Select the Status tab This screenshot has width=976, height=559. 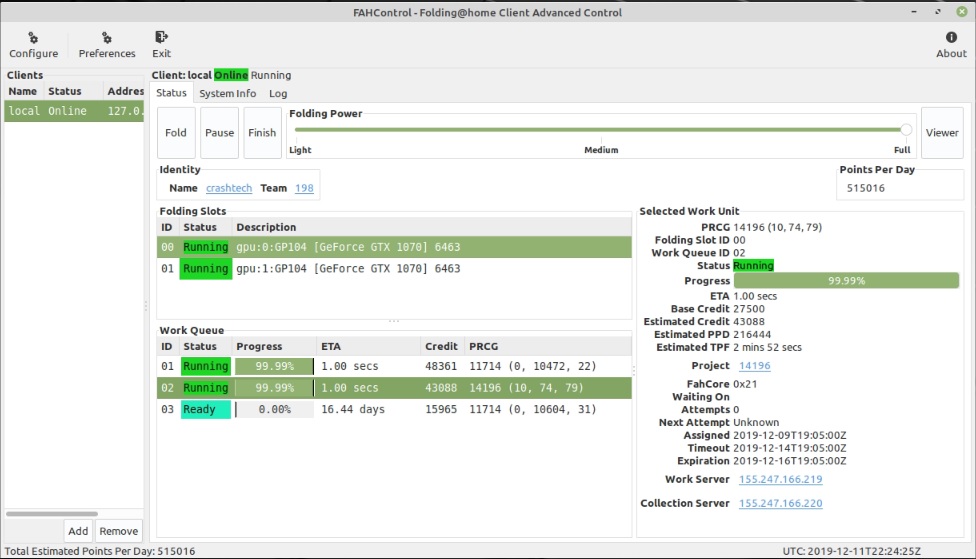tap(171, 93)
